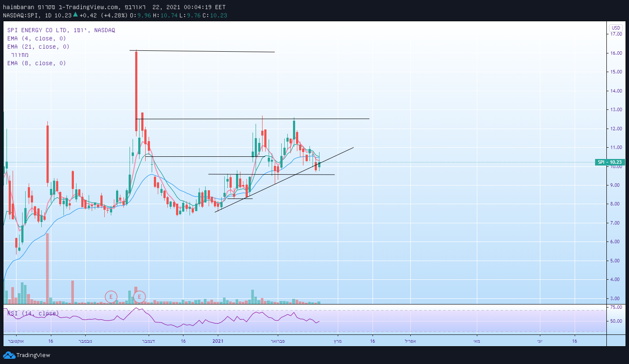
Task: Click the TradingView logo in the footer
Action: tap(27, 355)
